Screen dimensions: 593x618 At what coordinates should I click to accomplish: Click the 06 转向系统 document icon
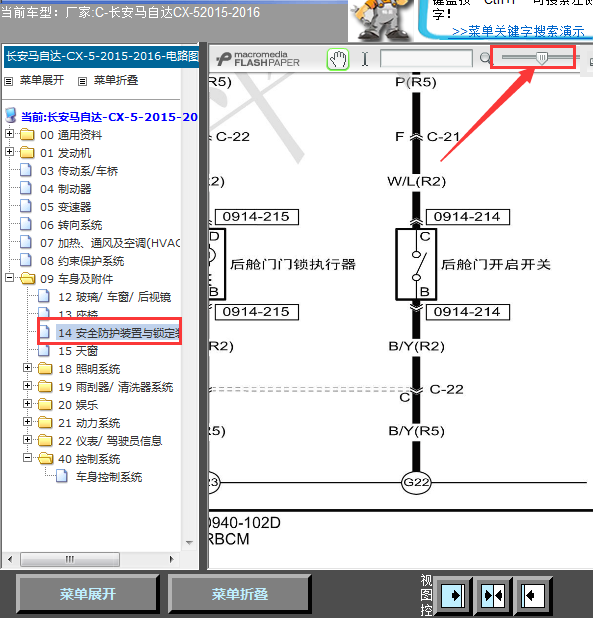(x=26, y=224)
